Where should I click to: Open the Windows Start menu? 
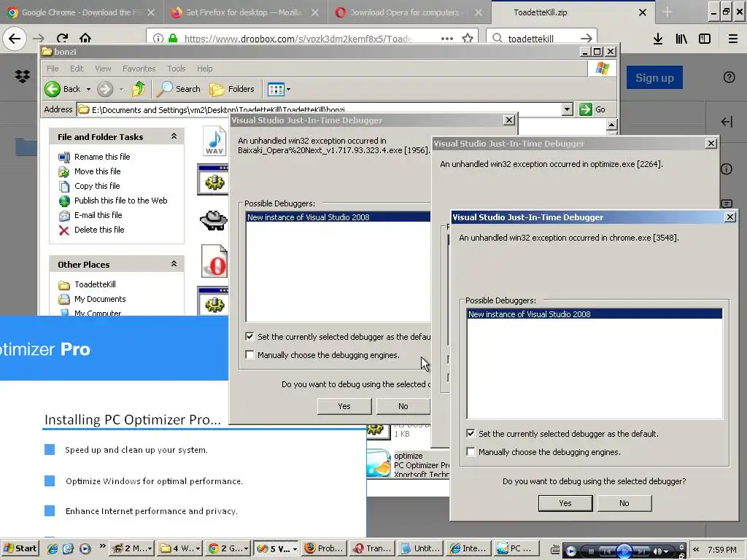coord(20,548)
